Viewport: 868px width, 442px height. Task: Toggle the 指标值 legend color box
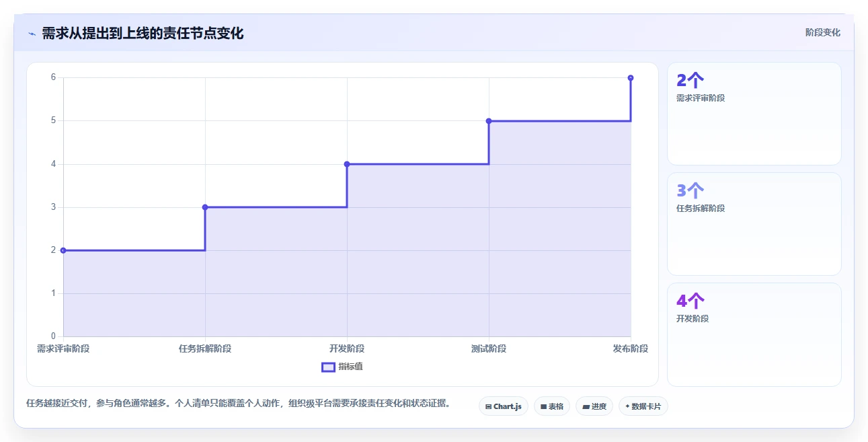pos(328,367)
